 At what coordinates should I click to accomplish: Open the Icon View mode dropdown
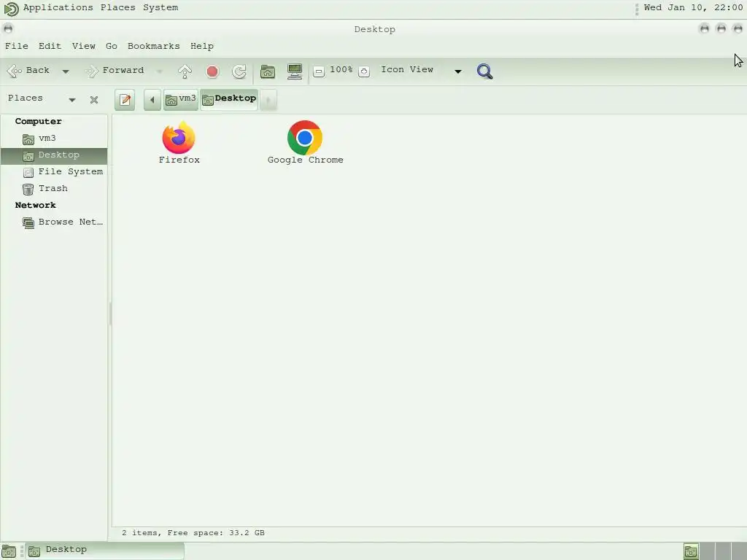click(421, 71)
